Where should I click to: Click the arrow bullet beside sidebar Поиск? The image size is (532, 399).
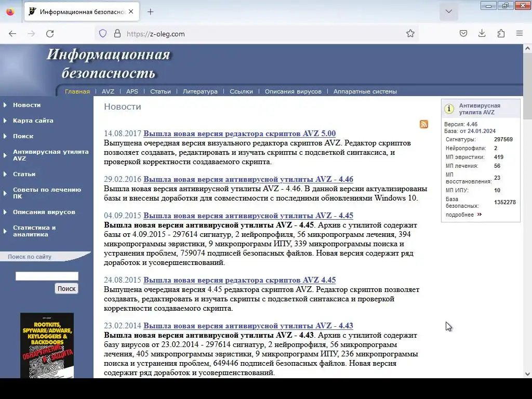(5, 136)
